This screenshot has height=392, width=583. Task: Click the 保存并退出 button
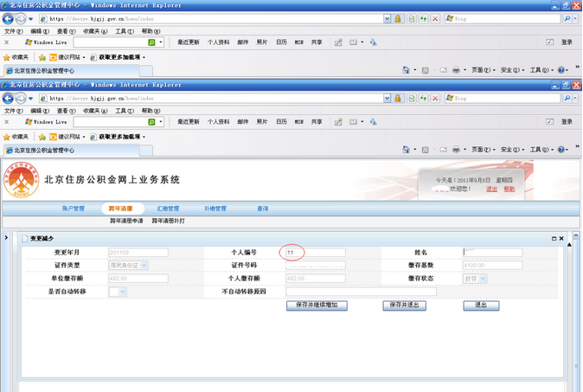pyautogui.click(x=404, y=305)
